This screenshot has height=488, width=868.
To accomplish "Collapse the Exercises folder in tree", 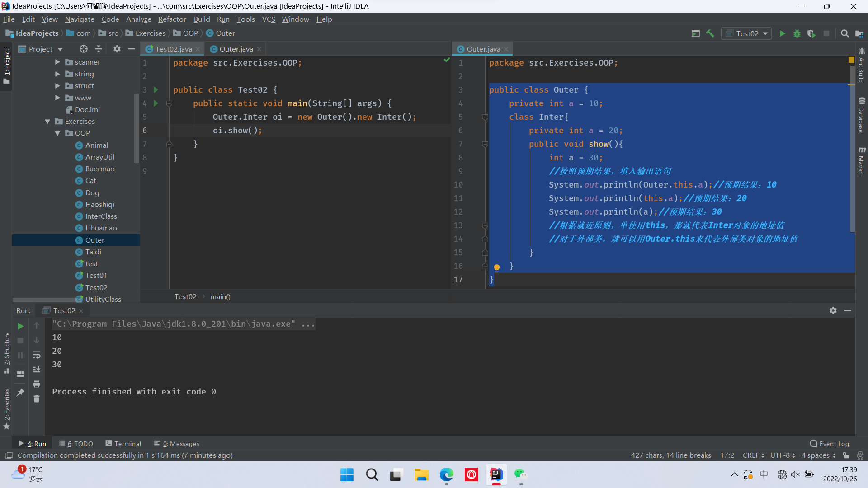I will (x=47, y=122).
